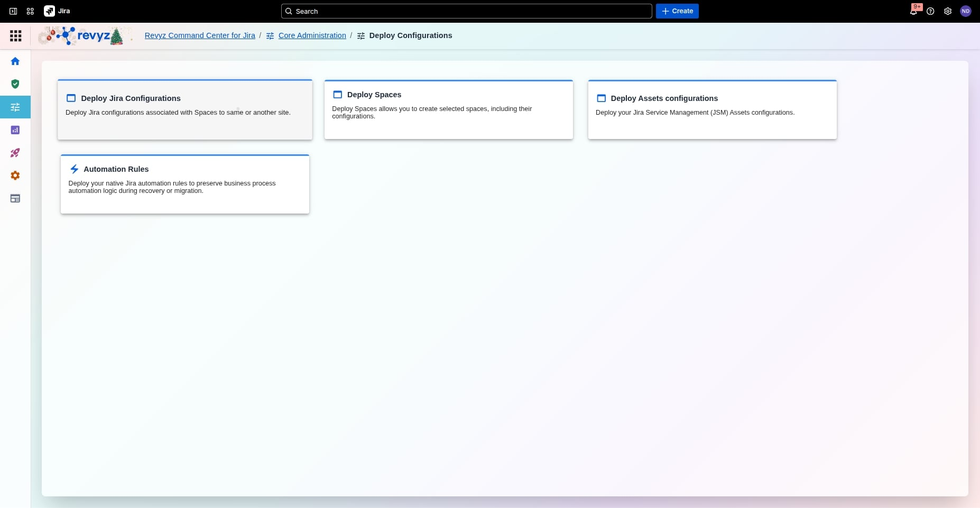Image resolution: width=980 pixels, height=508 pixels.
Task: Click the help question mark icon
Action: [930, 11]
